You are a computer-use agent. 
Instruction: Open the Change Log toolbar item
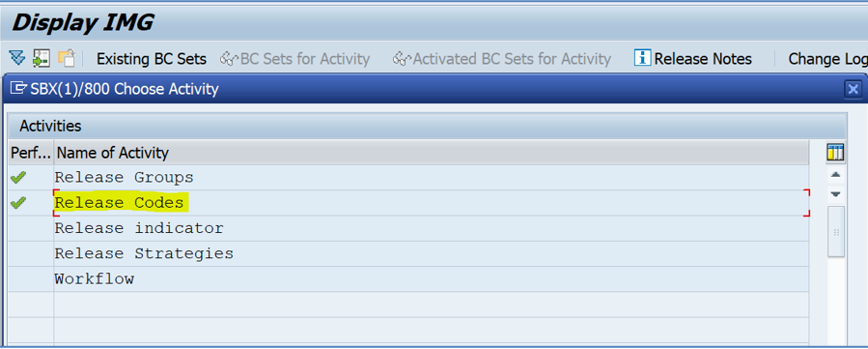coord(827,59)
